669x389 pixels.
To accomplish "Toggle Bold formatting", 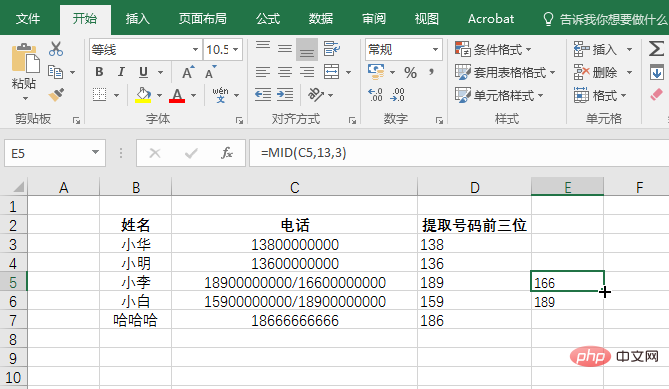I will click(x=99, y=72).
